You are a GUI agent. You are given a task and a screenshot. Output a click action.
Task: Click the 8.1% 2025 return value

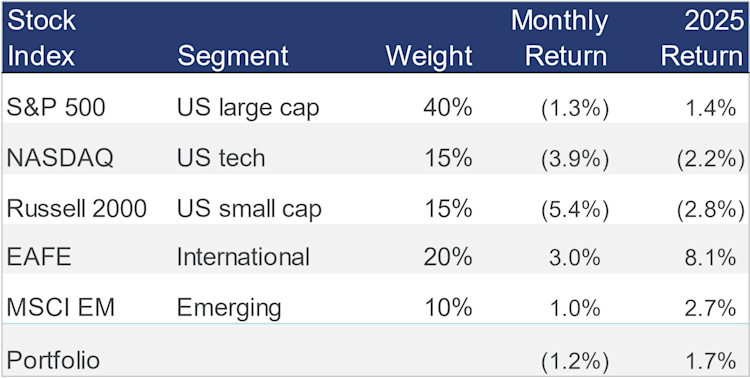click(x=710, y=257)
